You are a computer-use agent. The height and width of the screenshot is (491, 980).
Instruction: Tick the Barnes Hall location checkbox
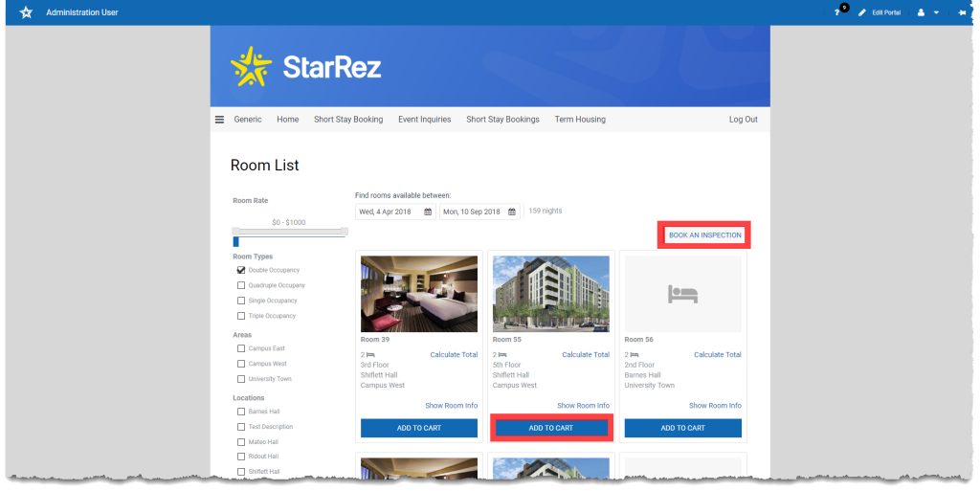[241, 412]
